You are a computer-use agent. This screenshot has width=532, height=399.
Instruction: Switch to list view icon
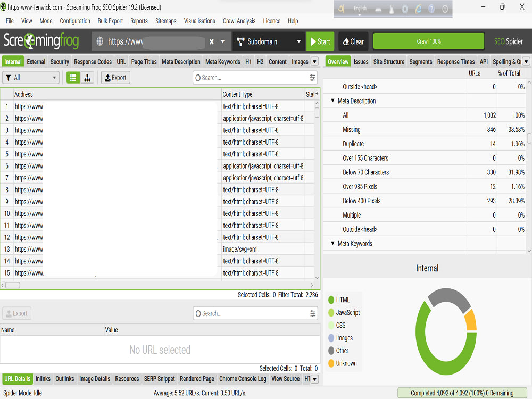(x=73, y=78)
